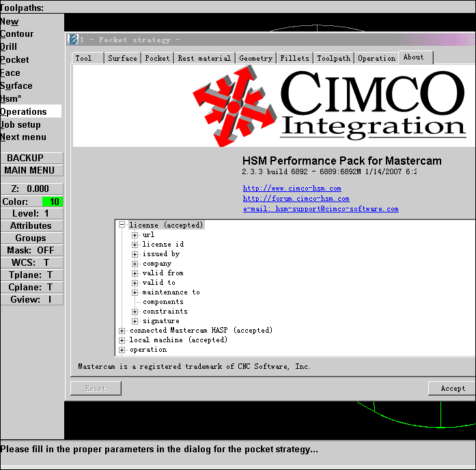Click the hsm-support e-mail link
This screenshot has height=470, width=476.
320,209
